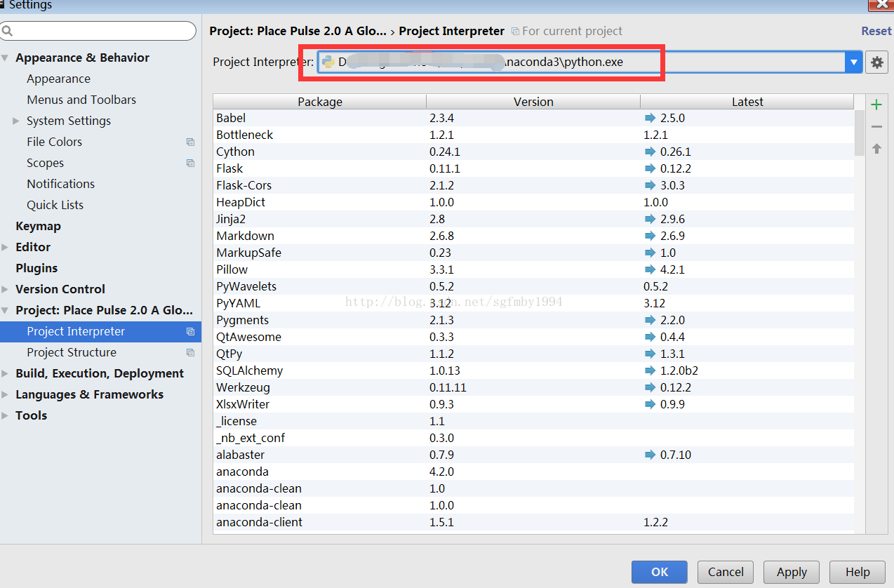Click the project icon beside Project Interpreter item
The image size is (894, 588).
coord(190,331)
